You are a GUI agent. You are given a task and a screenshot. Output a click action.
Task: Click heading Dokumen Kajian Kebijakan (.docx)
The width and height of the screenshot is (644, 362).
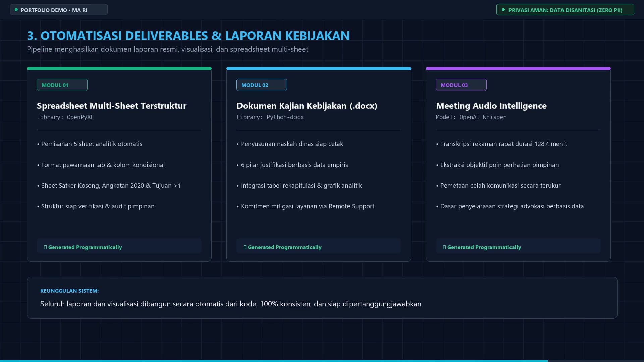click(x=307, y=106)
